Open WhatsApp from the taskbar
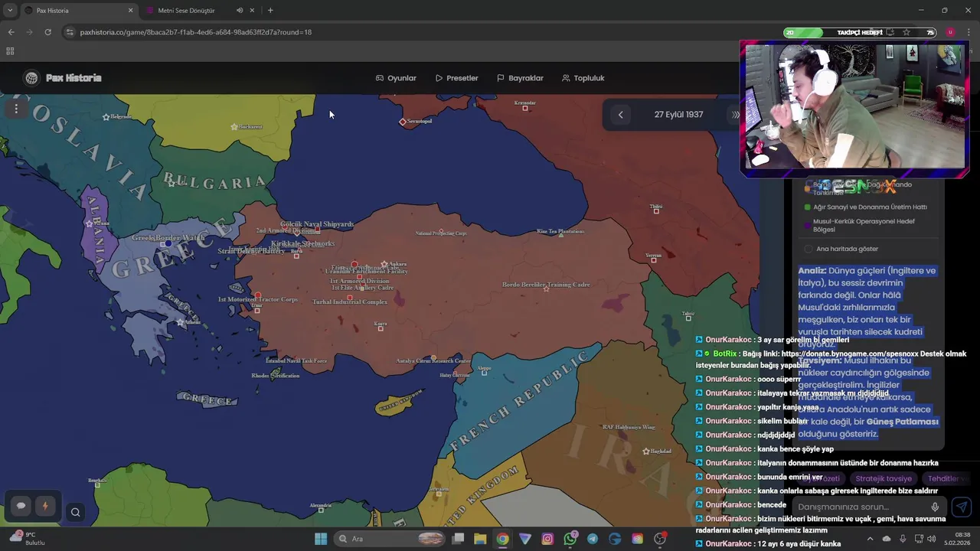980x551 pixels. [x=570, y=539]
